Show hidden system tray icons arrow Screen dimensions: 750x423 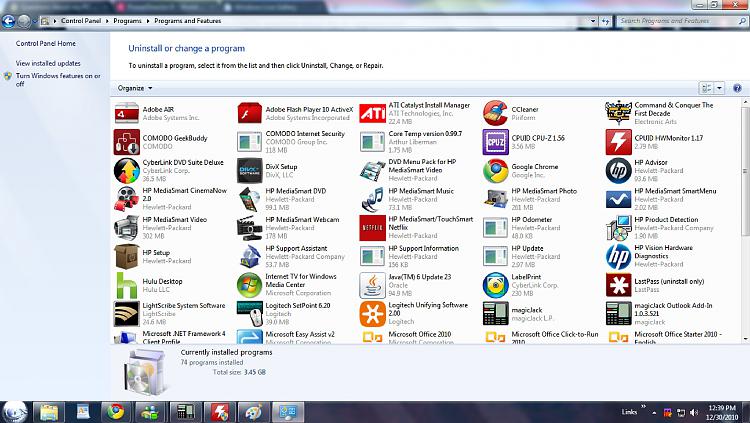[654, 412]
